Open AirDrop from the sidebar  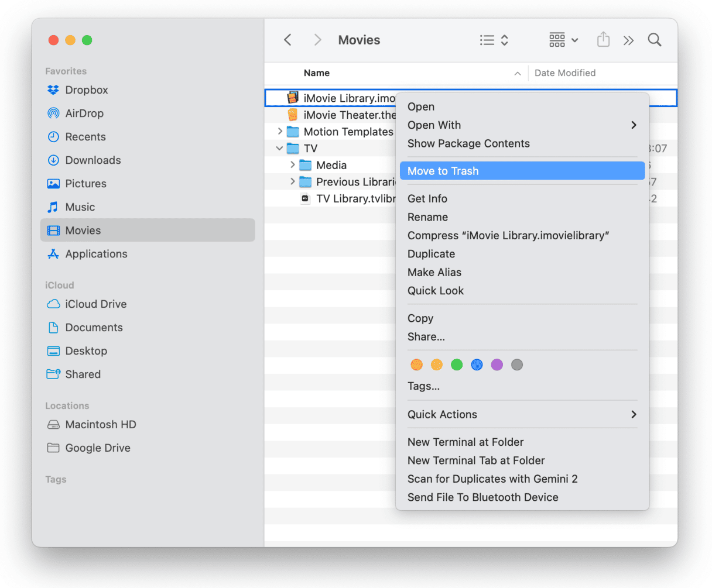84,114
